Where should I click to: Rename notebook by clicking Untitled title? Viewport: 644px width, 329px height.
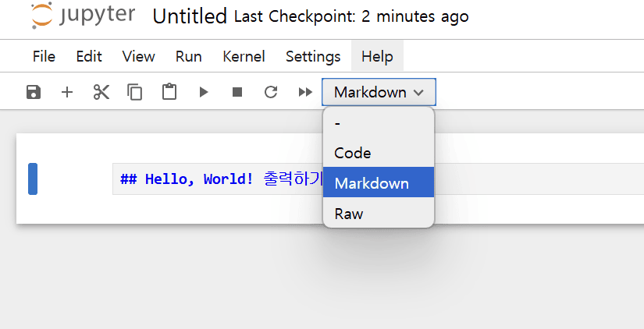tap(190, 16)
